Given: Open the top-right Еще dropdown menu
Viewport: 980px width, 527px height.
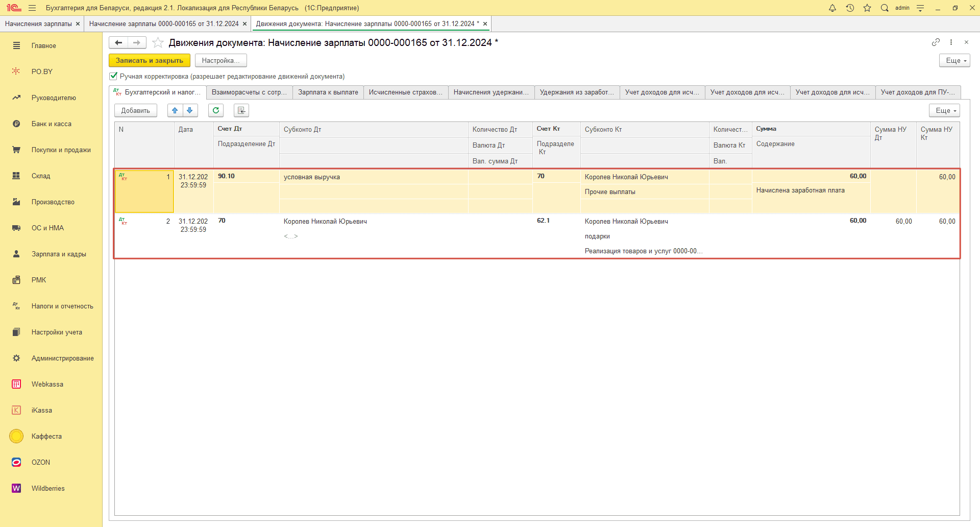Looking at the screenshot, I should point(954,61).
